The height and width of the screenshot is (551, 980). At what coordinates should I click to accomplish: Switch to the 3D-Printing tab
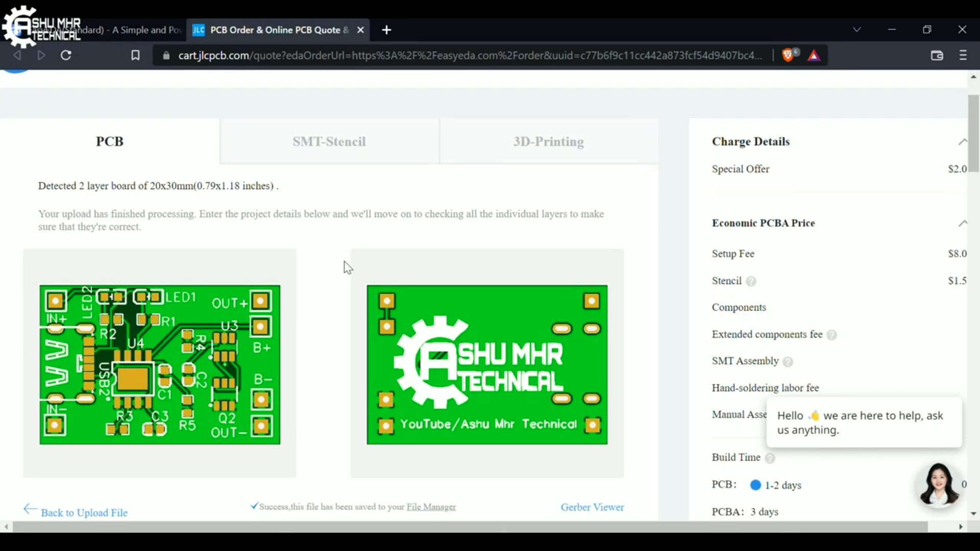pyautogui.click(x=548, y=141)
